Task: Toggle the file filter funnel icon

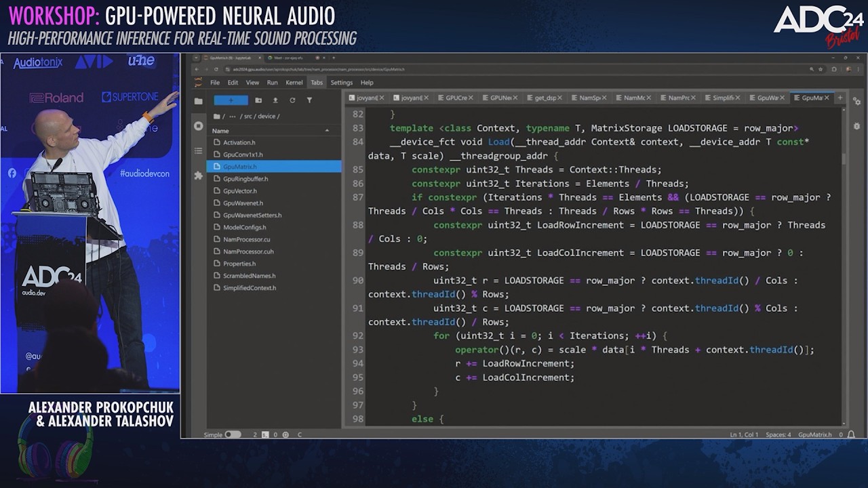Action: [309, 100]
